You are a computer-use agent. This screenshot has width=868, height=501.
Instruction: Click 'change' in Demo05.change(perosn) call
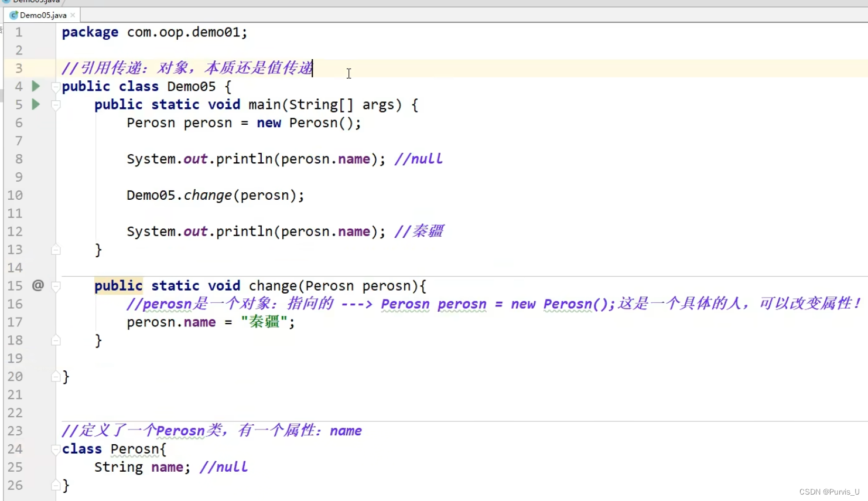coord(208,195)
